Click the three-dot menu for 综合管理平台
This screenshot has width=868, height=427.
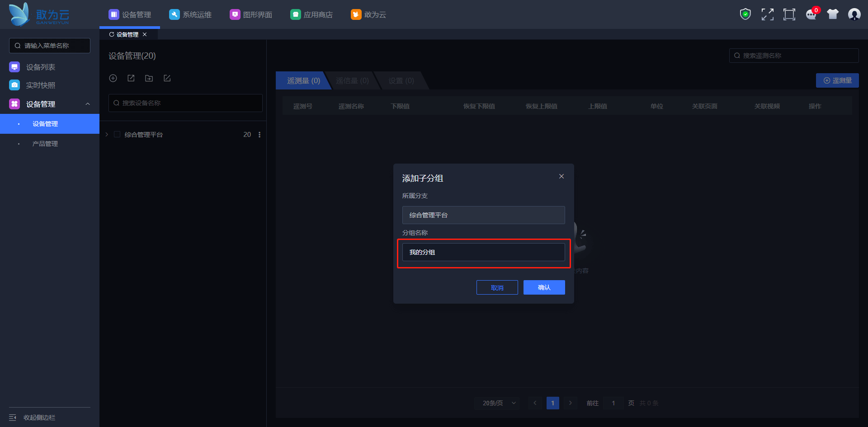[259, 135]
